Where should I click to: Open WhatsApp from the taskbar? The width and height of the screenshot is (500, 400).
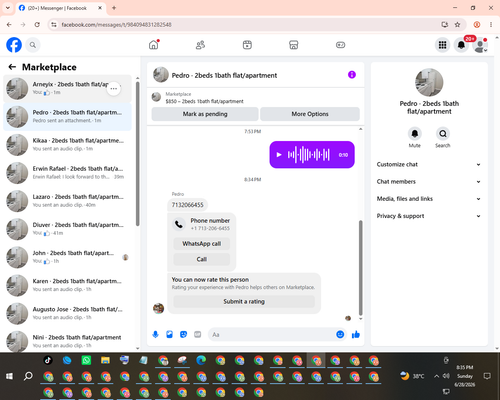86,360
